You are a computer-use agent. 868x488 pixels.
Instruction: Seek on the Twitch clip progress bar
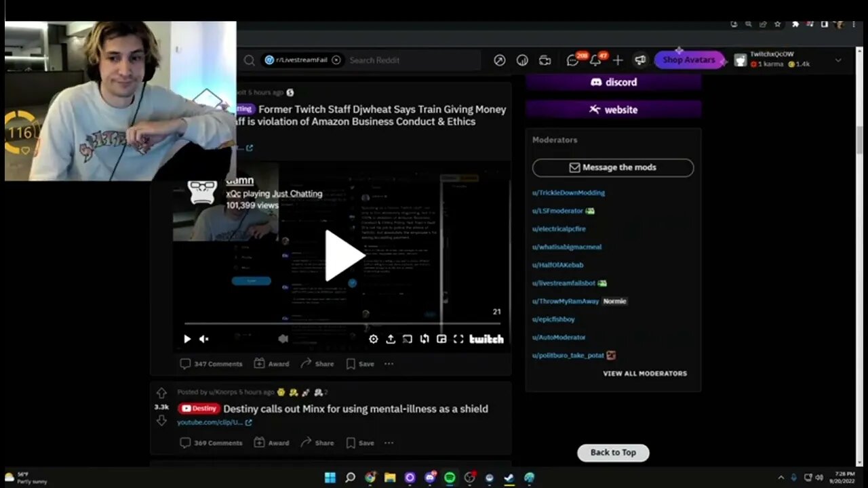343,324
